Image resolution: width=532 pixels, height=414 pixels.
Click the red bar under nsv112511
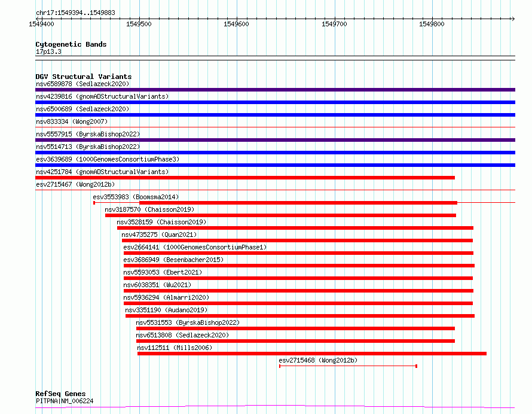(x=312, y=354)
